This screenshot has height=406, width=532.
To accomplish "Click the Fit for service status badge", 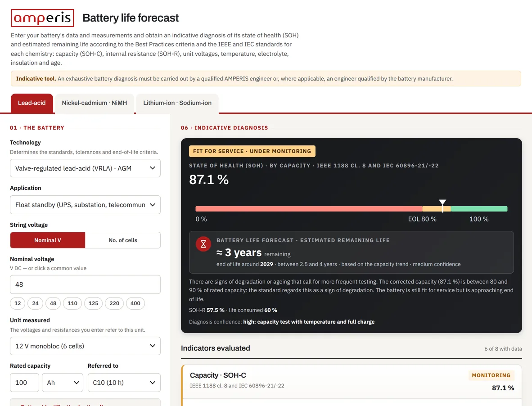I will pyautogui.click(x=252, y=151).
